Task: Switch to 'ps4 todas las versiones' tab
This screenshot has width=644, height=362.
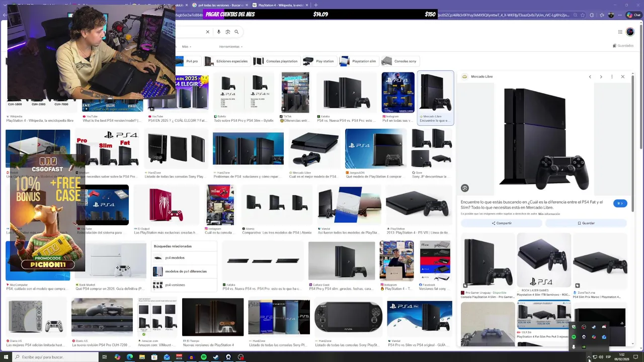Action: [219, 5]
